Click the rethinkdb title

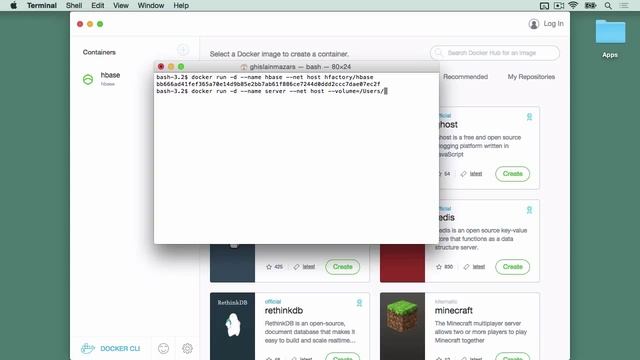(284, 311)
